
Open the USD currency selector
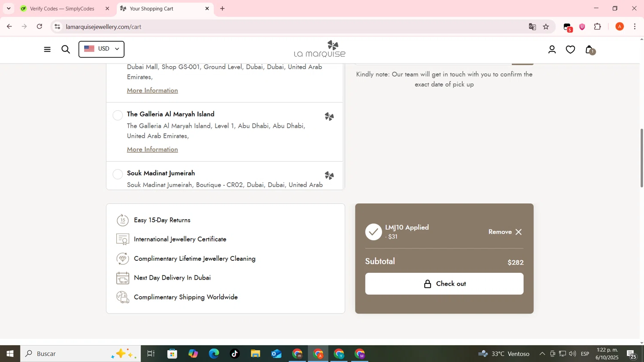101,49
